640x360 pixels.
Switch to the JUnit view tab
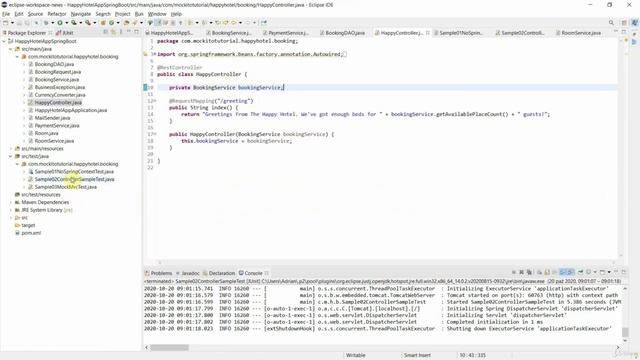[x=65, y=33]
